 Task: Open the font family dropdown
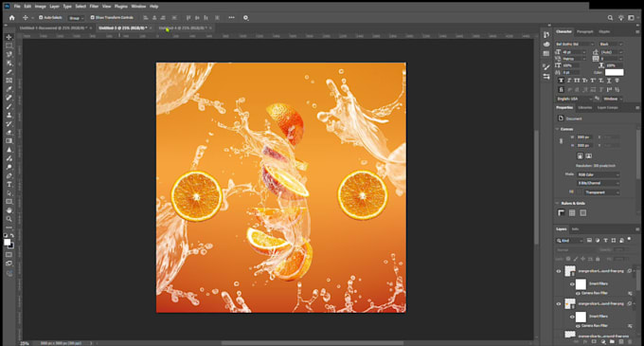pos(575,44)
